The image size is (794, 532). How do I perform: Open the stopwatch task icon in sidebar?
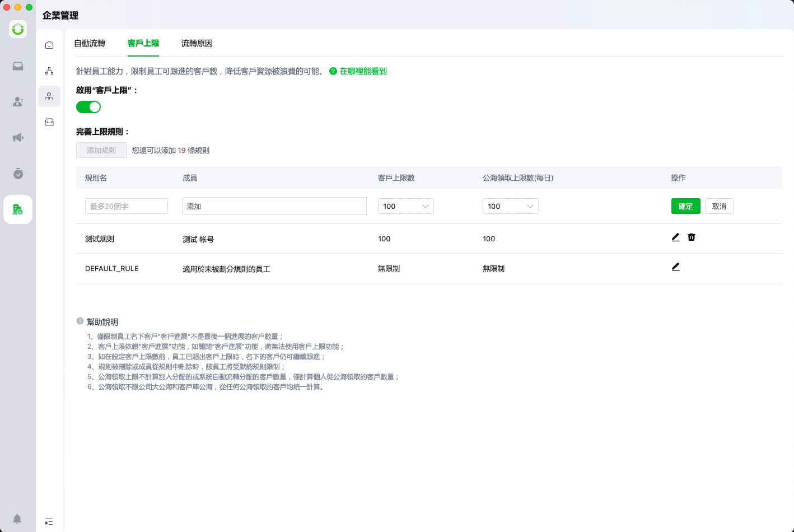(x=18, y=174)
